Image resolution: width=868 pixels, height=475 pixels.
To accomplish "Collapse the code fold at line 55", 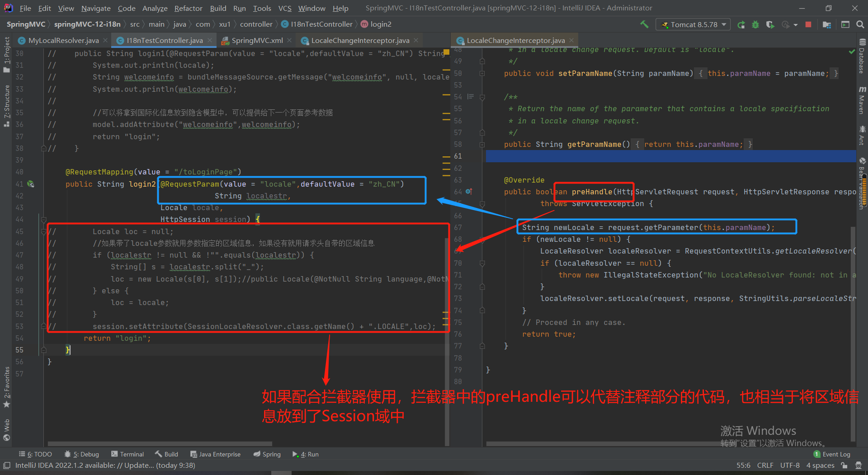I will 43,350.
